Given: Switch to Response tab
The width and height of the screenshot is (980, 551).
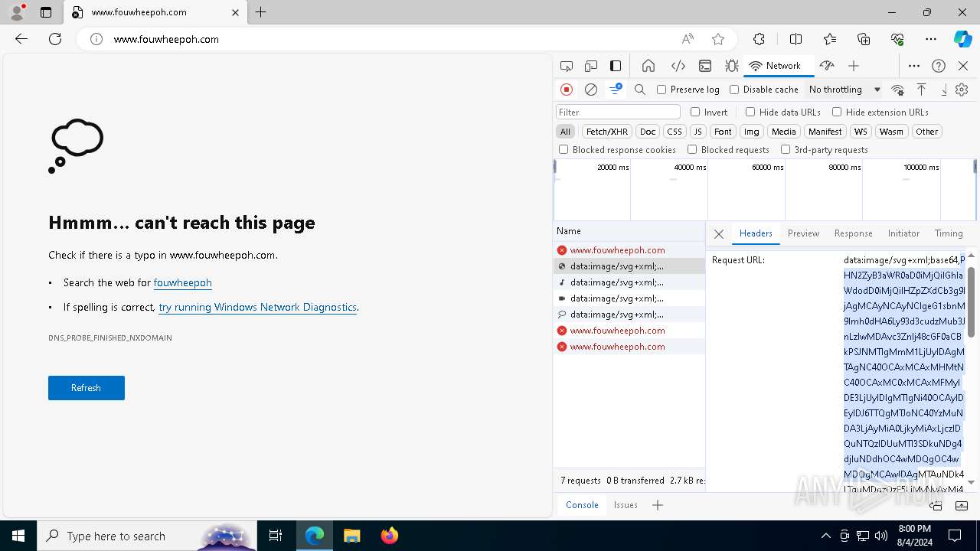Looking at the screenshot, I should (853, 233).
